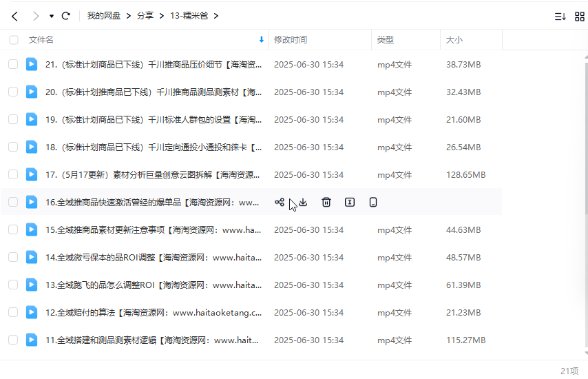Check the box for file 12 全域赔付的算法
This screenshot has height=379, width=588.
click(x=13, y=312)
